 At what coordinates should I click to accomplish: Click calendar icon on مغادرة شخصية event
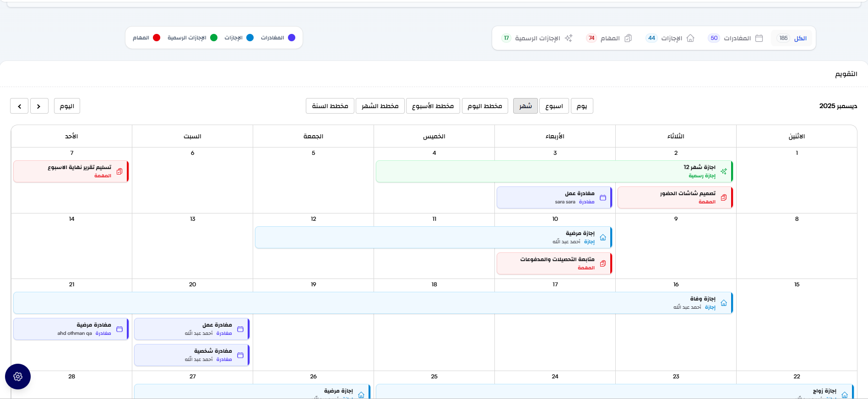click(x=240, y=355)
